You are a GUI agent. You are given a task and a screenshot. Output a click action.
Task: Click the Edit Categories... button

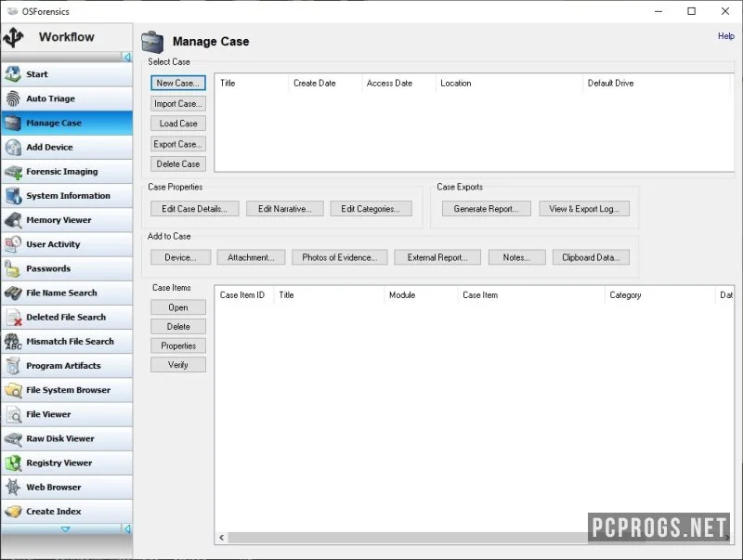(371, 209)
